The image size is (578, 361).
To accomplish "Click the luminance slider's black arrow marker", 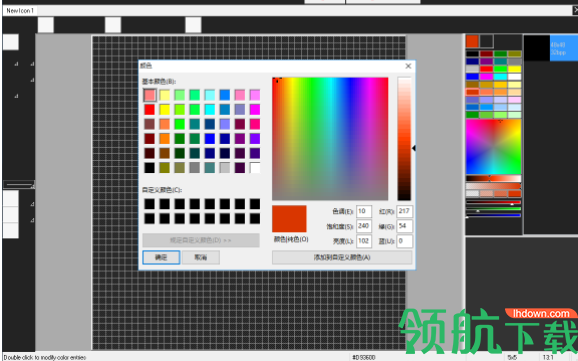I will (414, 148).
